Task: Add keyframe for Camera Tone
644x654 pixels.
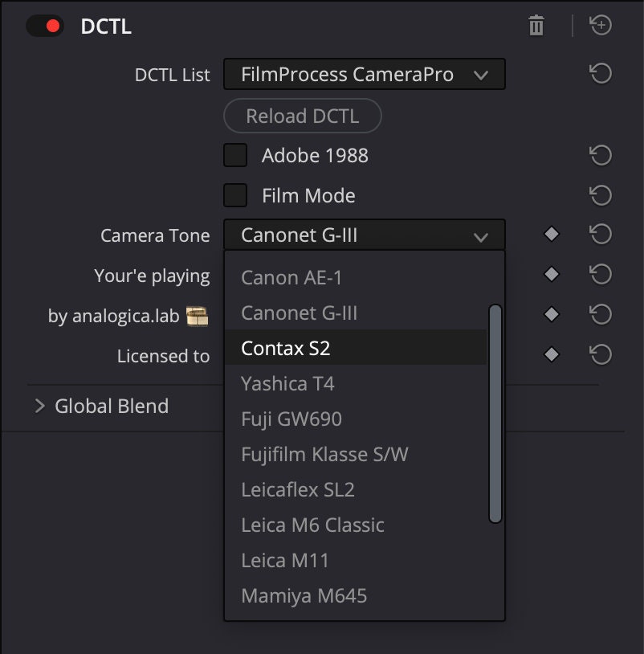Action: (x=552, y=234)
